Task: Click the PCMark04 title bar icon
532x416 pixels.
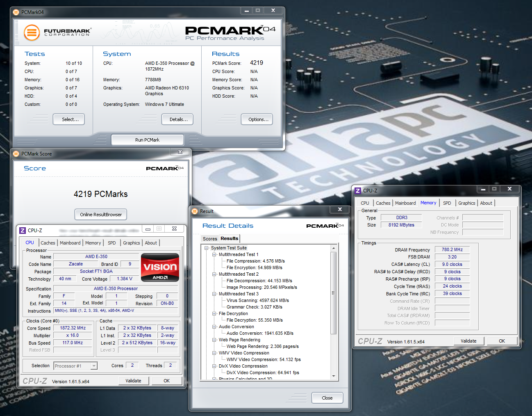Action: 16,12
